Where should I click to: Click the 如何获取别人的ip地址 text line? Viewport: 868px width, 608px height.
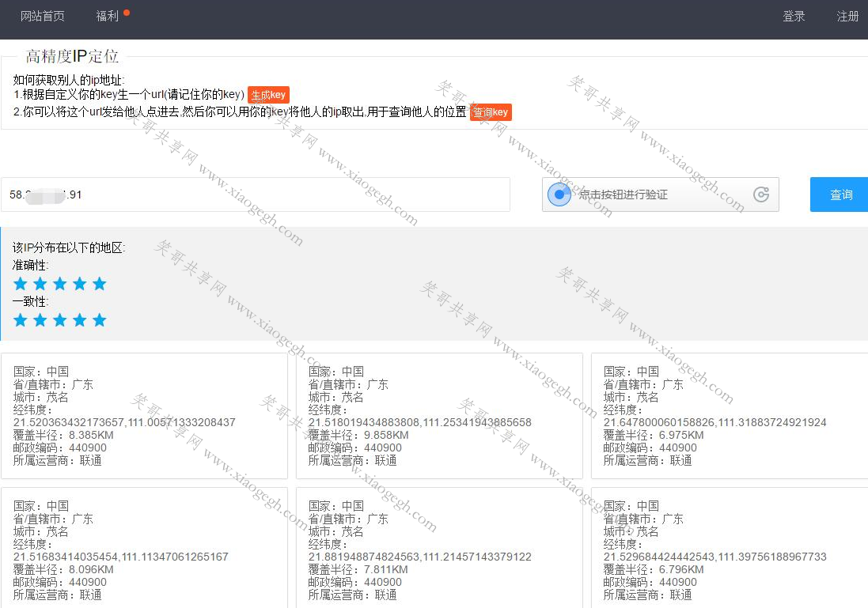pyautogui.click(x=69, y=80)
